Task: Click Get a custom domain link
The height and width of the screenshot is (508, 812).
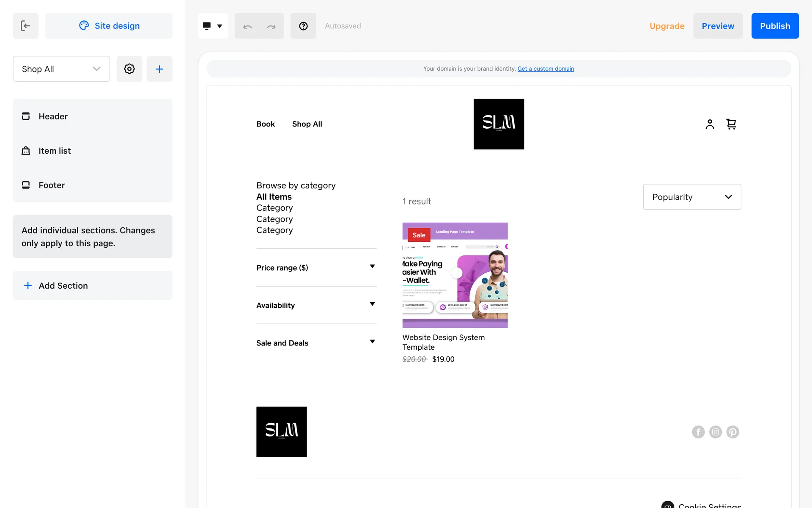Action: click(546, 69)
